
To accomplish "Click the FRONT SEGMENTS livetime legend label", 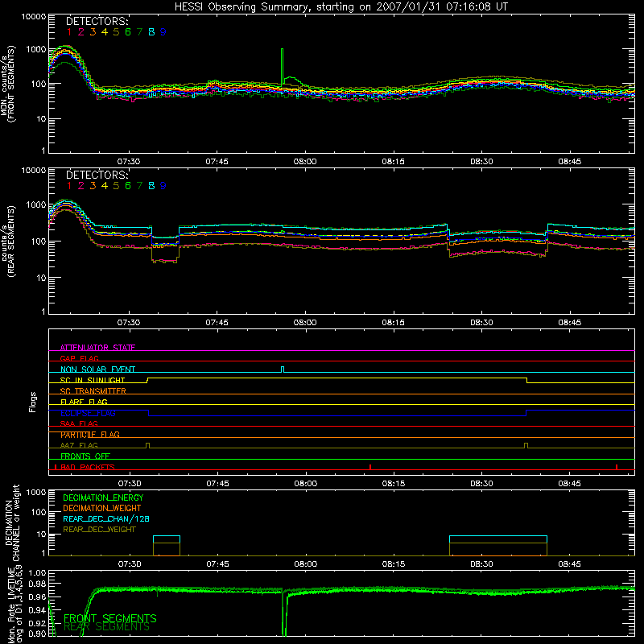I will click(x=110, y=618).
